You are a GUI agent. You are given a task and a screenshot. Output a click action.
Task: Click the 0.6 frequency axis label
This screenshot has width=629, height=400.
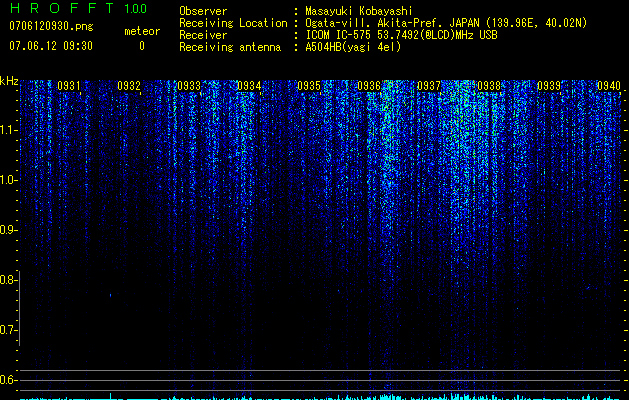pos(8,380)
